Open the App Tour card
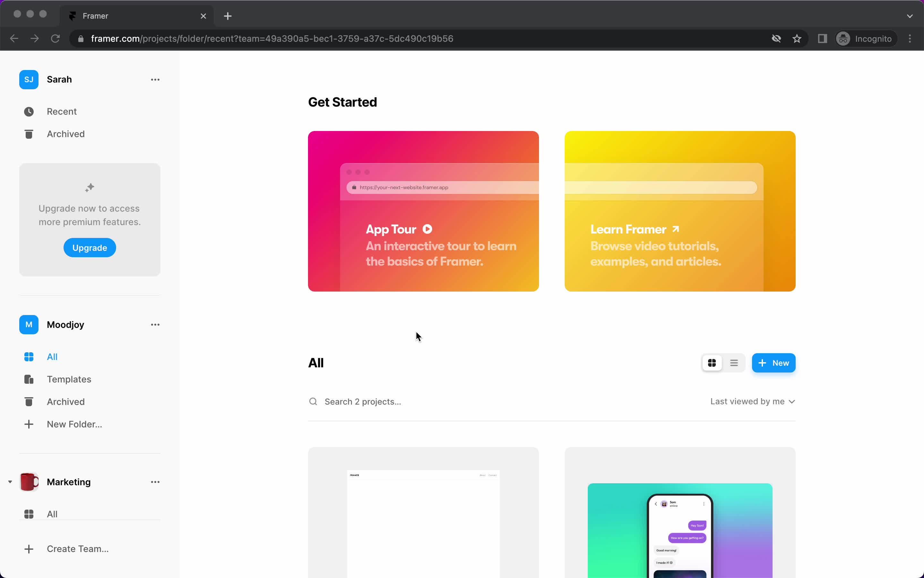Screen dimensions: 924x578 point(424,211)
